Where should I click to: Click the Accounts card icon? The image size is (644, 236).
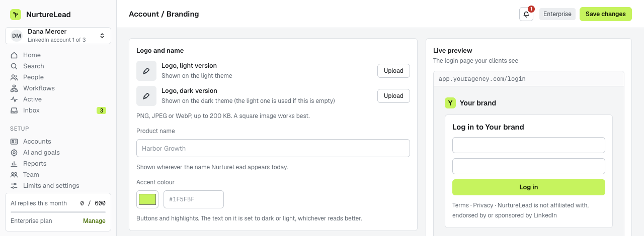pos(14,142)
